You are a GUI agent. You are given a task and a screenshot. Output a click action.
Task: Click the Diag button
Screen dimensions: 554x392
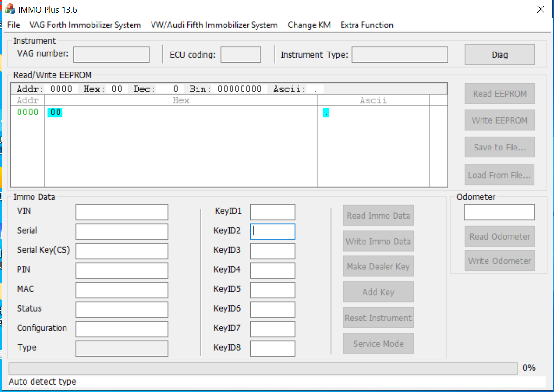tap(500, 54)
